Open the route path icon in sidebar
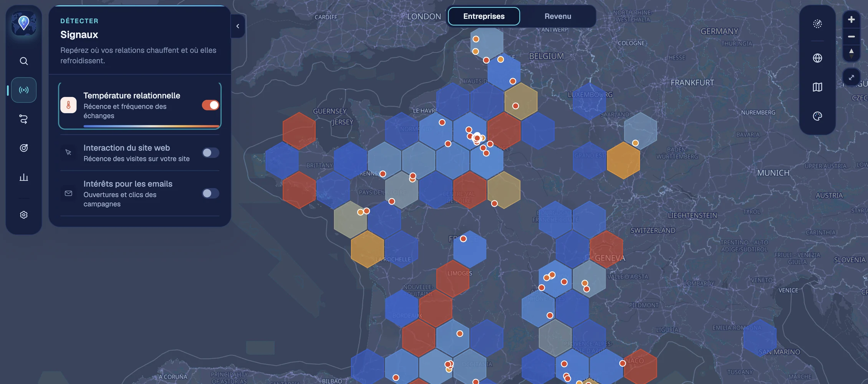 click(24, 119)
